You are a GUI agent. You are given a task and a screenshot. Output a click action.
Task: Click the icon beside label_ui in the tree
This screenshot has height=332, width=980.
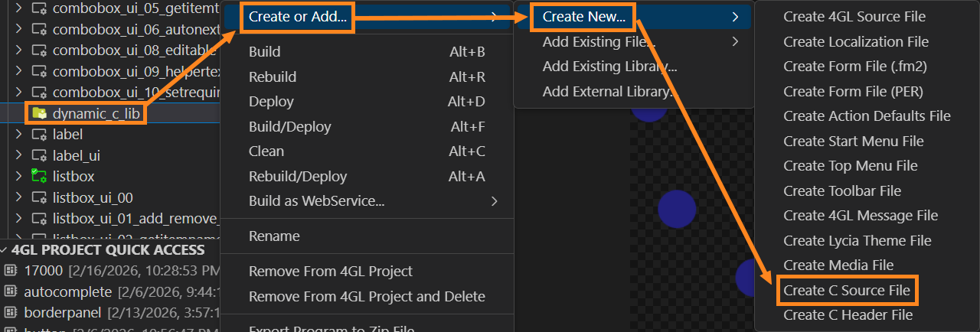[38, 155]
